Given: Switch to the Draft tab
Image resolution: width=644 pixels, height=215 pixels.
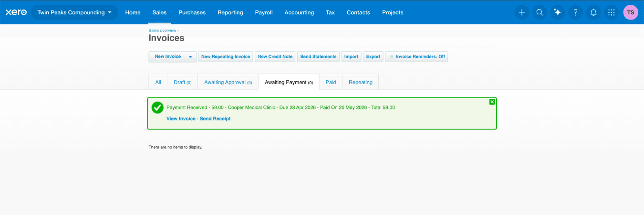Looking at the screenshot, I should [182, 82].
